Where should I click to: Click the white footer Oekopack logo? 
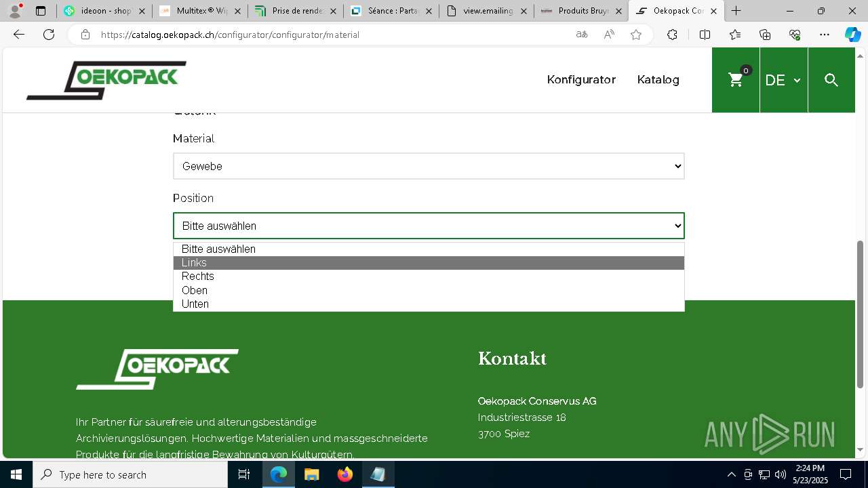pyautogui.click(x=157, y=369)
